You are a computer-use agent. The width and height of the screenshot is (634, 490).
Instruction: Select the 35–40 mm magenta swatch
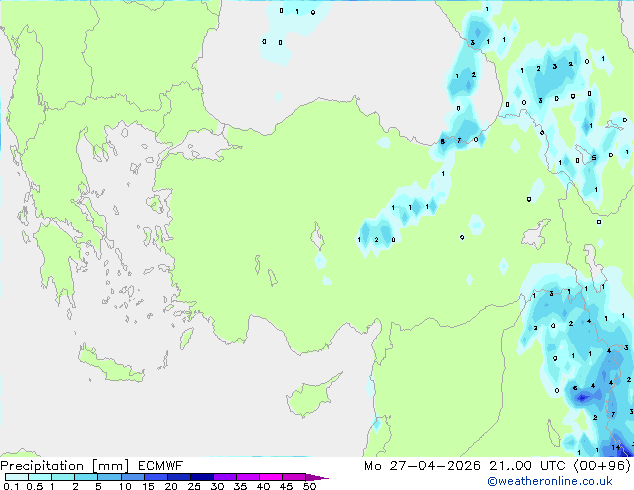point(247,477)
